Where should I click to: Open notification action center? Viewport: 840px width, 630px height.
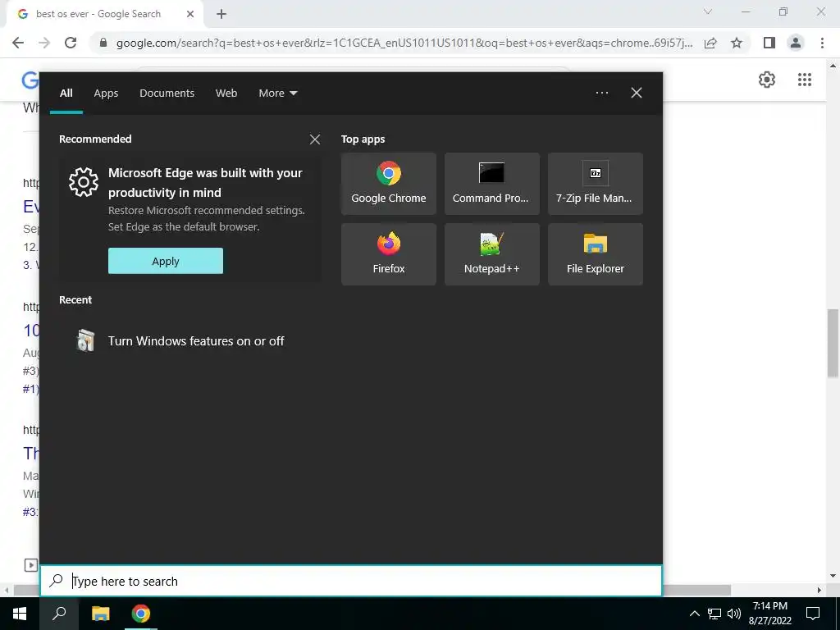pos(813,614)
